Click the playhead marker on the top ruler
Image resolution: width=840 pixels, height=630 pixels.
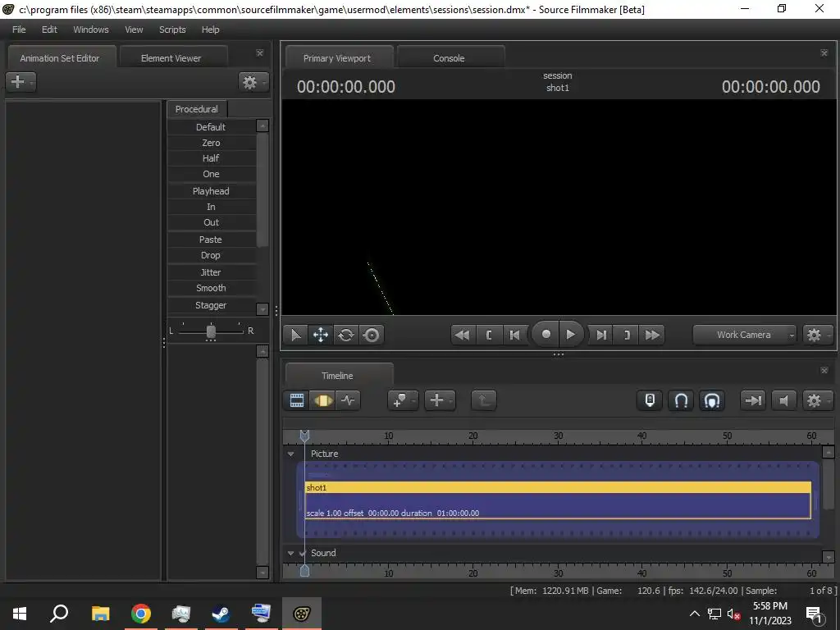tap(304, 436)
